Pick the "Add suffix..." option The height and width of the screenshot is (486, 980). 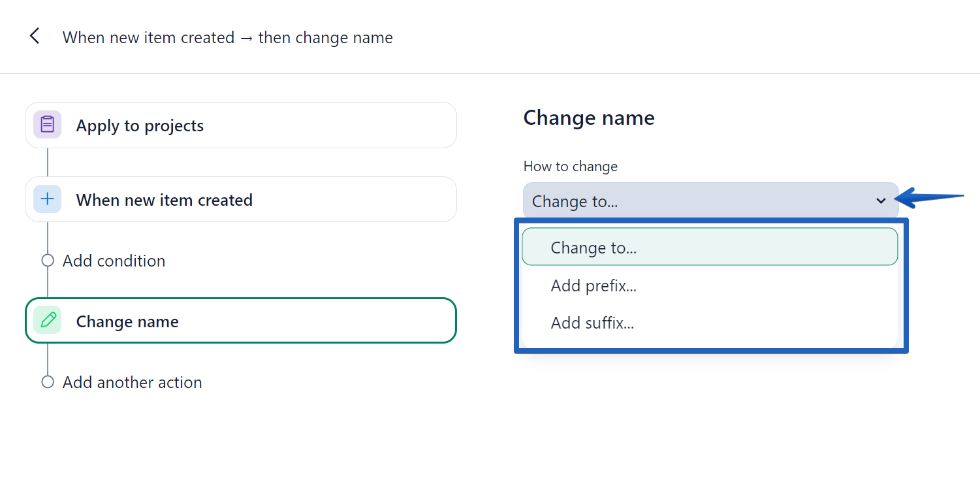click(x=592, y=323)
